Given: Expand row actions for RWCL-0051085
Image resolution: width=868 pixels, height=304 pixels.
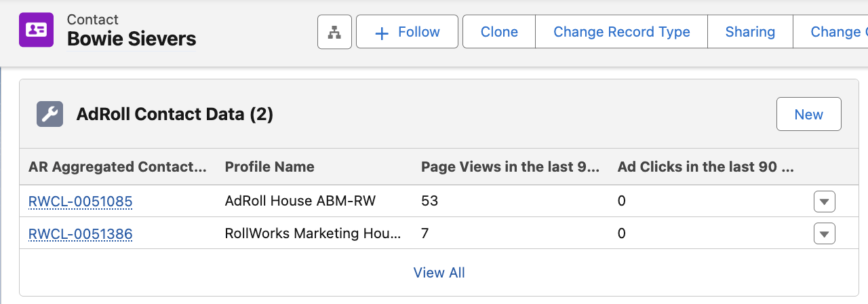Looking at the screenshot, I should coord(824,202).
